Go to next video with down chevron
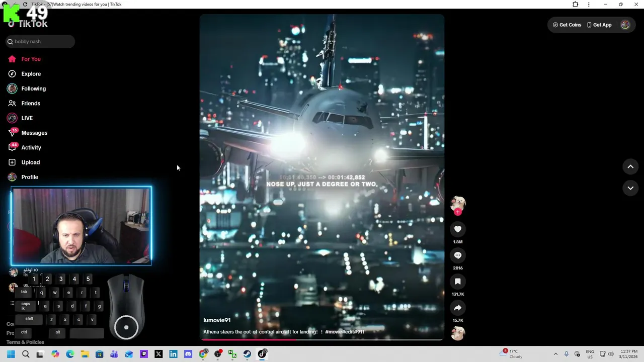 (630, 188)
